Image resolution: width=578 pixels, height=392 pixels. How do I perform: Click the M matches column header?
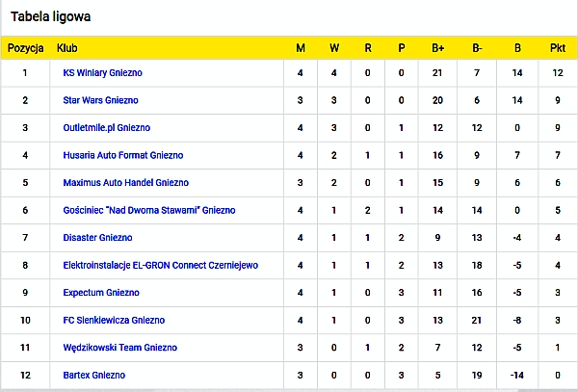pos(301,48)
